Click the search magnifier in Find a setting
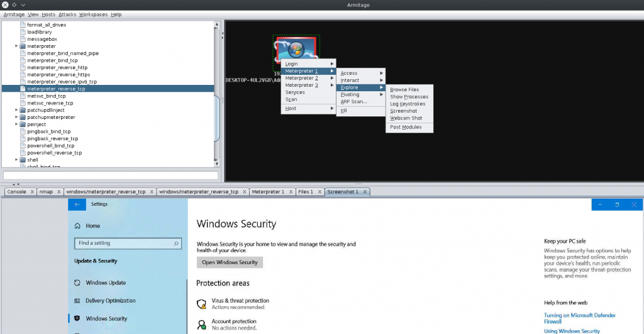This screenshot has width=644, height=334. (176, 243)
